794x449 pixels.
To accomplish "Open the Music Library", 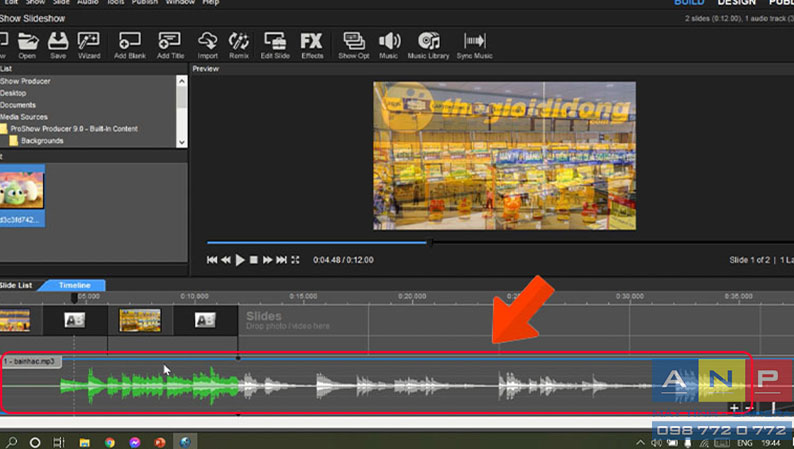I will [x=428, y=45].
